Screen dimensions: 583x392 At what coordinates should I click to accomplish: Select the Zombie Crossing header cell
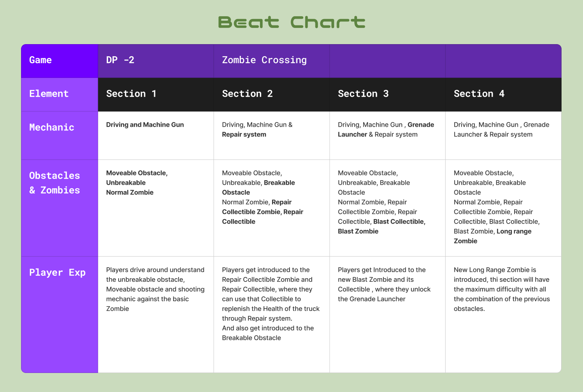[264, 60]
